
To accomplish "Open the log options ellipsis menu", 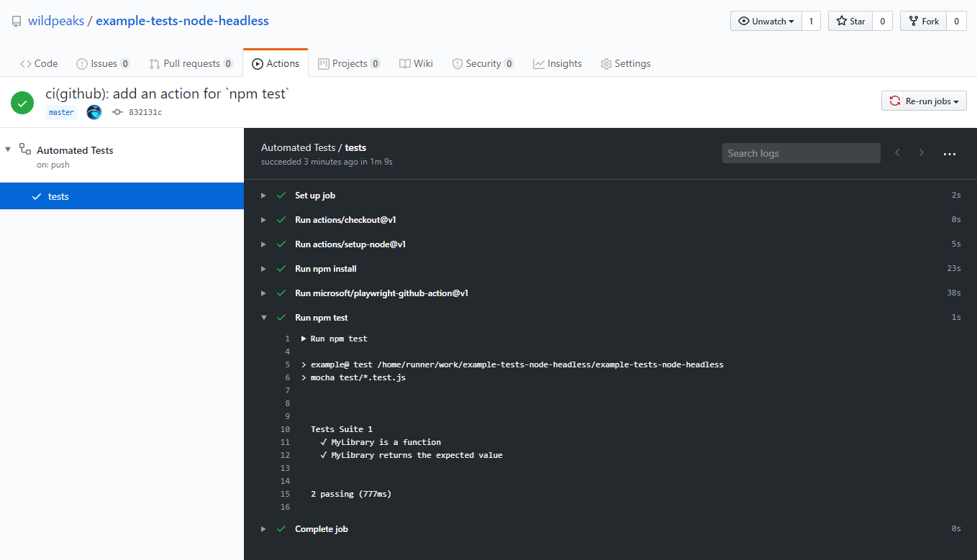I will [x=950, y=154].
